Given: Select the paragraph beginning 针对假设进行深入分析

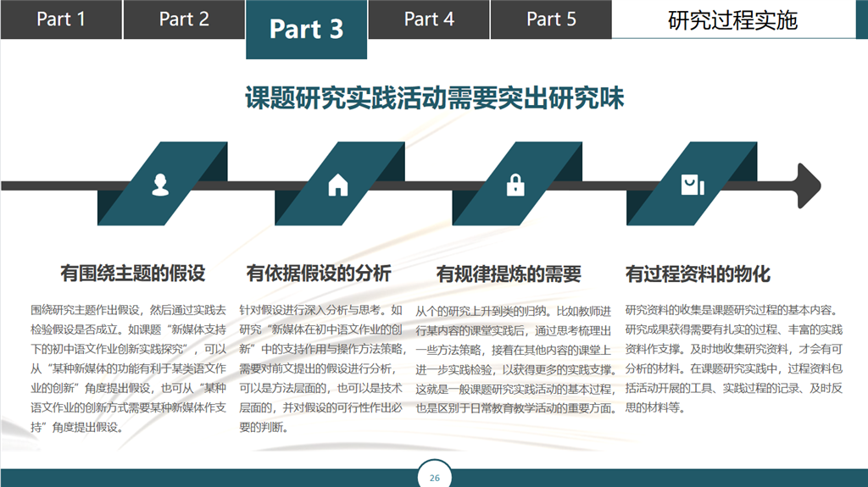Looking at the screenshot, I should 322,368.
